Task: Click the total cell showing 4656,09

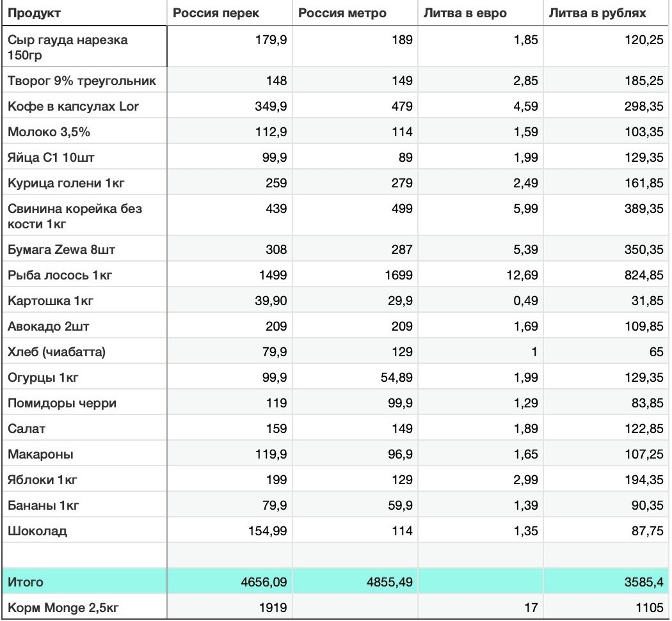Action: (x=229, y=582)
